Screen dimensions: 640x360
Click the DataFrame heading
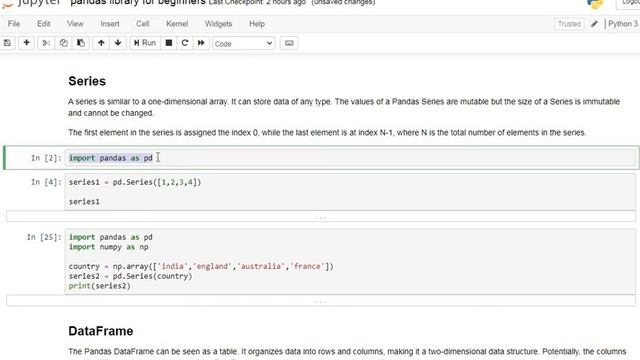click(x=101, y=331)
